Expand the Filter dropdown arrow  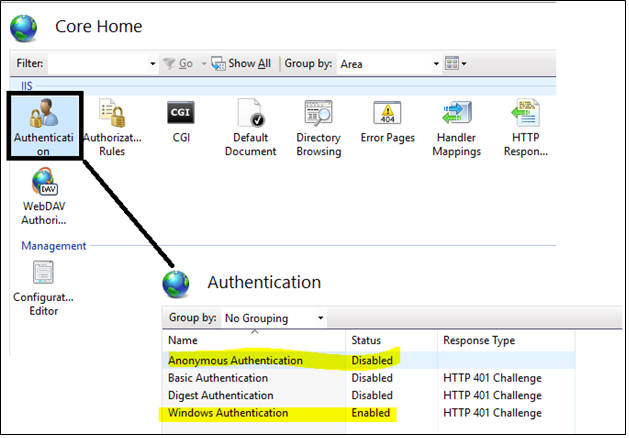[153, 64]
